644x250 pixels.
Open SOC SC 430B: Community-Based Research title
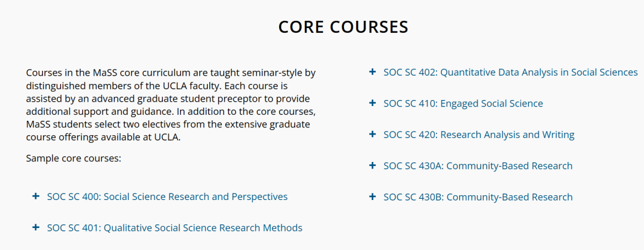click(x=478, y=197)
